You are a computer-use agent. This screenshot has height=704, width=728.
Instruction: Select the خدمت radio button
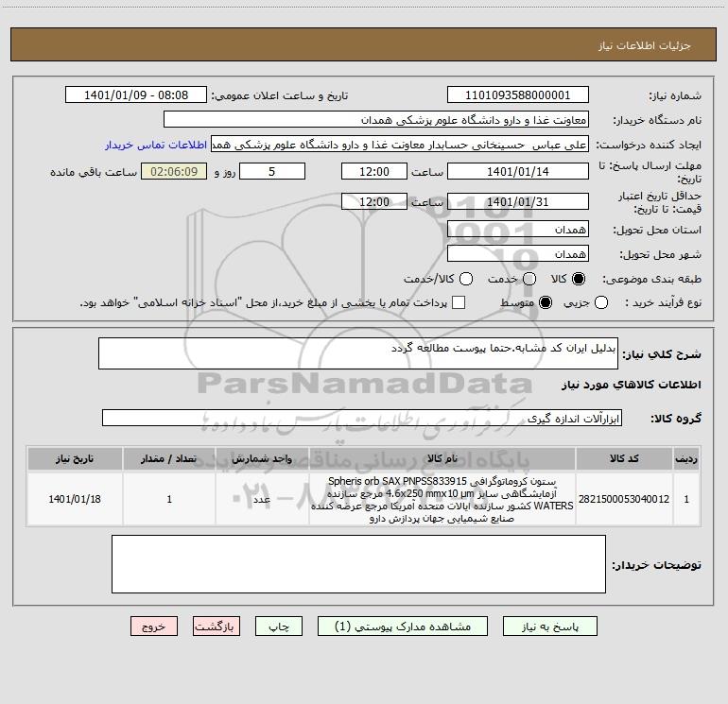[x=529, y=279]
